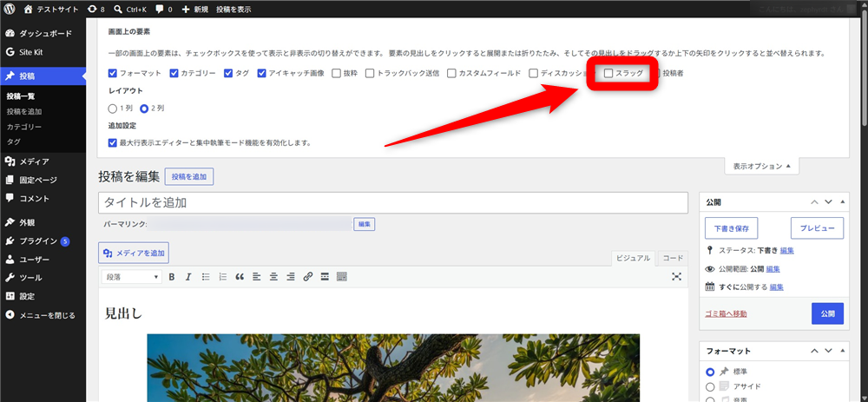Uncheck アイキャッチ画像 checkbox
Viewport: 868px width, 402px height.
tap(262, 73)
